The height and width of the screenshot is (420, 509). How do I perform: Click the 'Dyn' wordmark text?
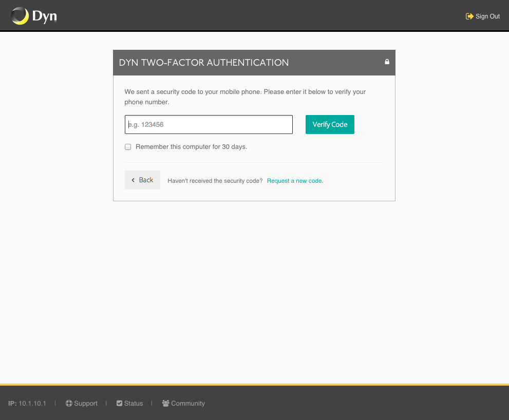point(45,16)
